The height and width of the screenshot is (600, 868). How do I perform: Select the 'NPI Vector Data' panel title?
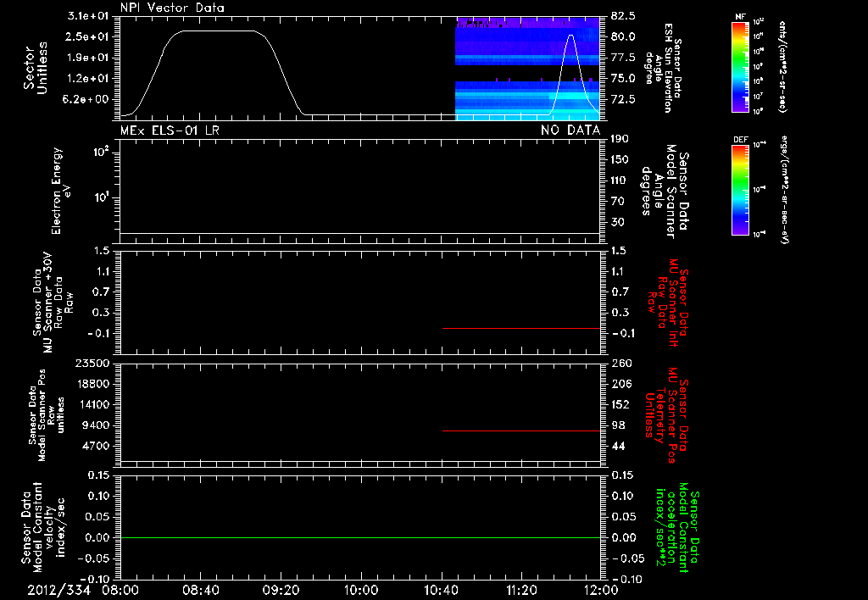click(172, 8)
